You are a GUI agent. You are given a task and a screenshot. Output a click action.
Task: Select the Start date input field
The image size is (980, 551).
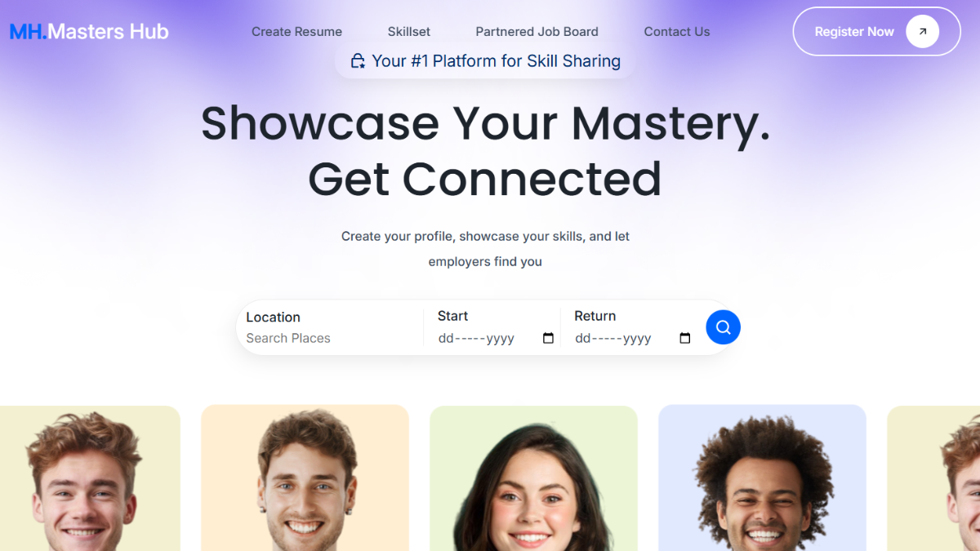[x=497, y=338]
